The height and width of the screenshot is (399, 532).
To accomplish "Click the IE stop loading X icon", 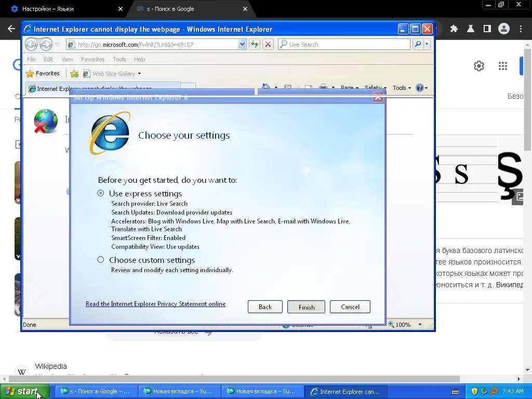I will (268, 45).
